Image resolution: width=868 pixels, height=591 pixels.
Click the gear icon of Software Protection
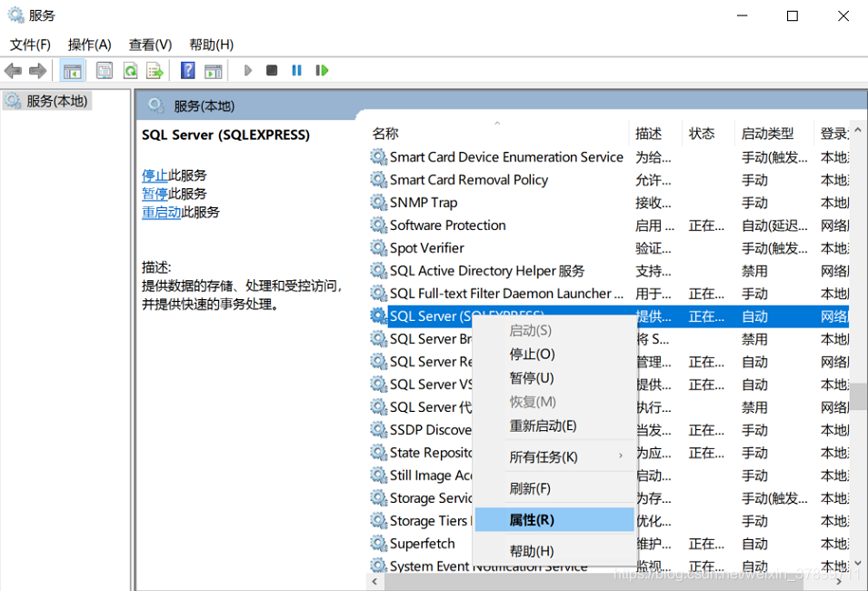[x=379, y=225]
